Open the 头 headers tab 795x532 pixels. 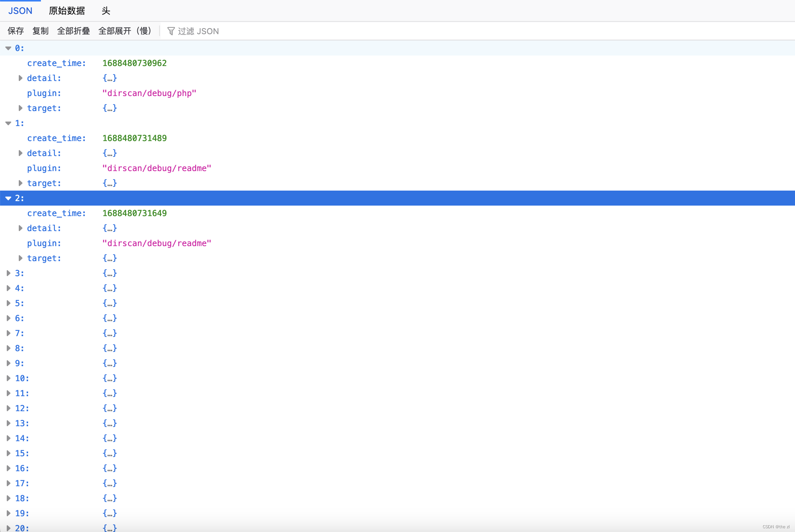click(106, 11)
